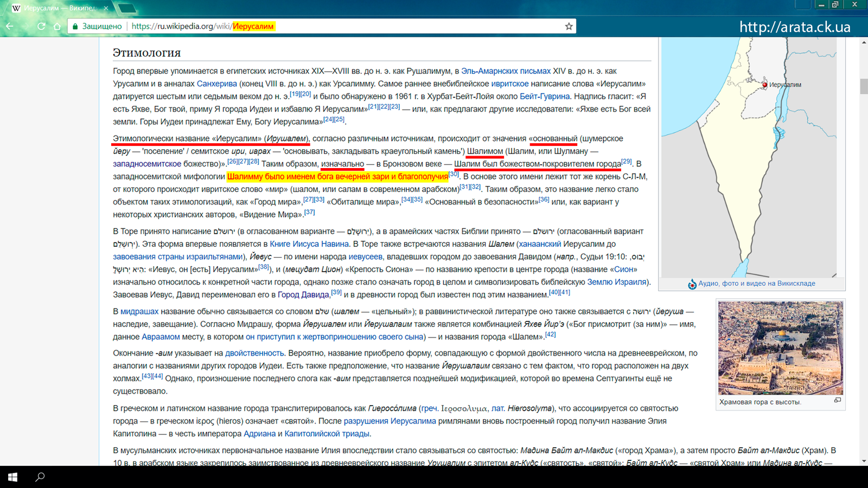
Task: Click the Этимология section heading
Action: coord(146,53)
